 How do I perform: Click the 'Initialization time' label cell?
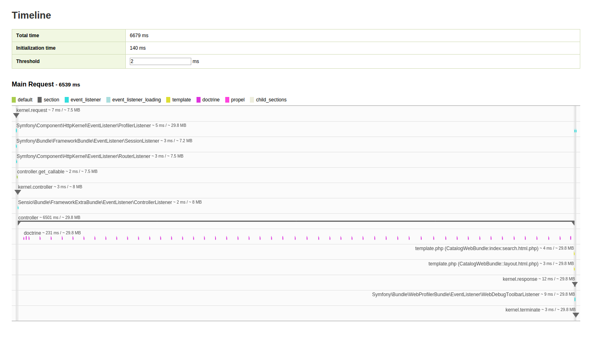69,48
